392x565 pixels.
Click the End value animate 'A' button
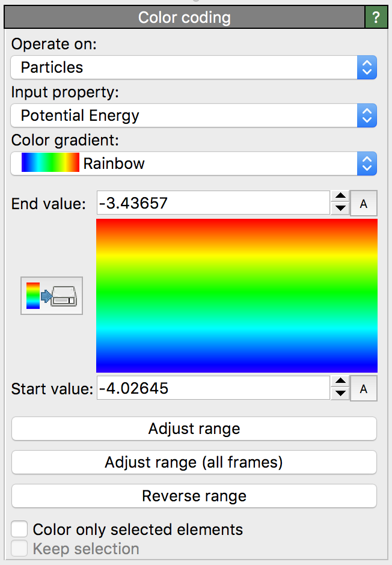pyautogui.click(x=364, y=204)
